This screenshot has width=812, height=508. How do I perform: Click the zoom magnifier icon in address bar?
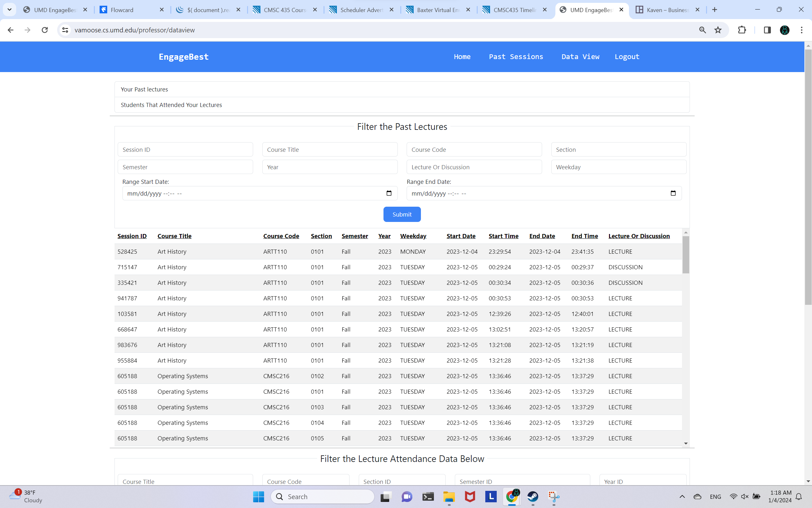coord(702,30)
